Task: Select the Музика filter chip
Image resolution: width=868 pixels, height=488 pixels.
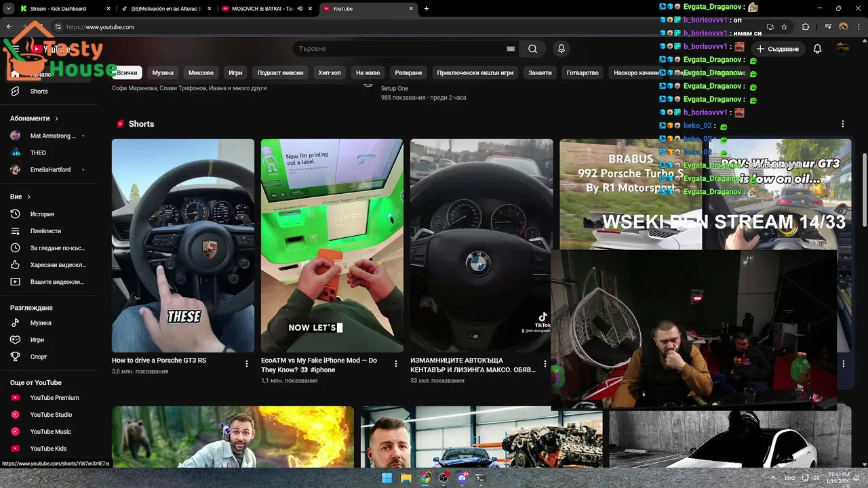Action: [163, 73]
